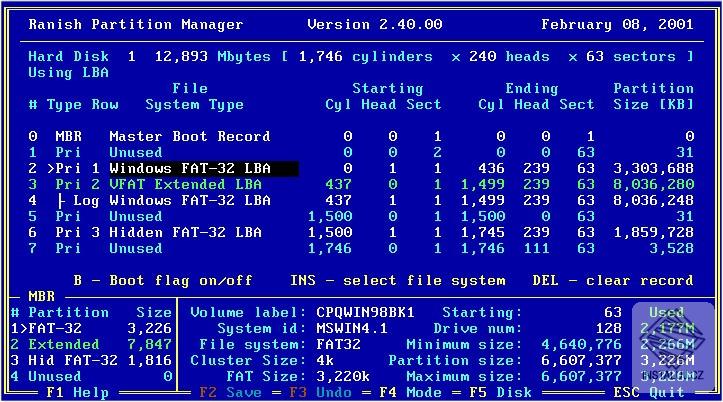Click F5 Disk in the bottom bar
The width and height of the screenshot is (723, 402).
pos(500,393)
